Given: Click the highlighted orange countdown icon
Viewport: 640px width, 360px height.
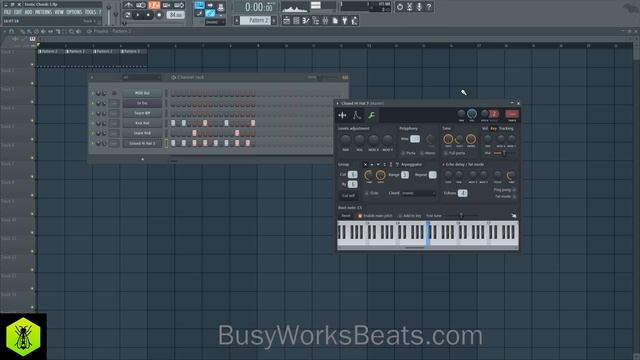Looking at the screenshot, I should (154, 5).
